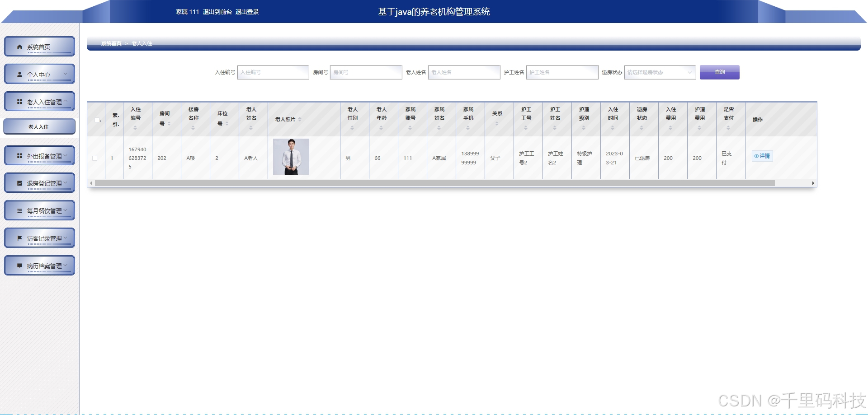
Task: Sort by 家属姓名 column arrows
Action: [x=439, y=128]
